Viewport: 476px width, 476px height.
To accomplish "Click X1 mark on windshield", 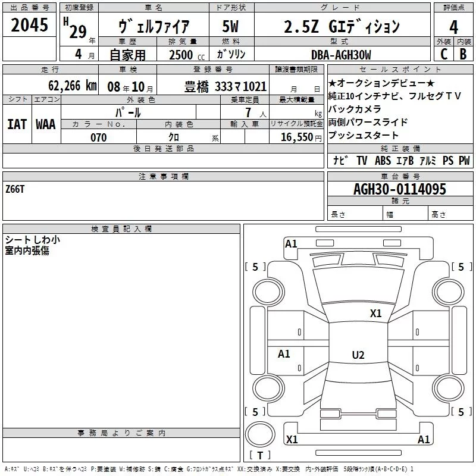I will coord(376,314).
